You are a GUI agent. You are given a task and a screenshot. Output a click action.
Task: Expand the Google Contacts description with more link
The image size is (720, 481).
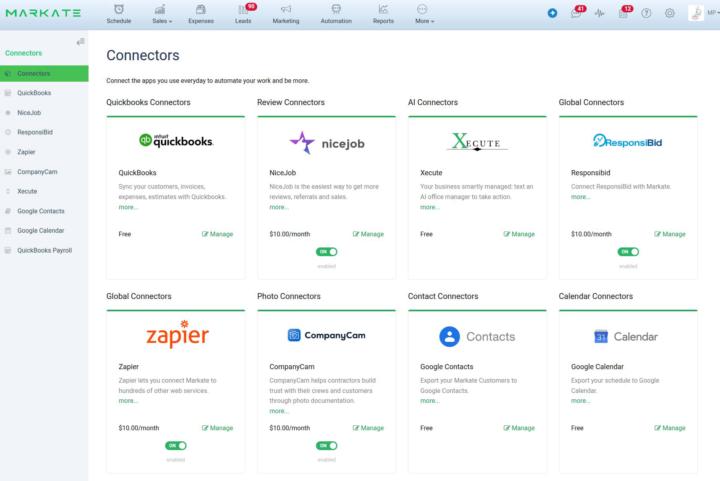point(429,401)
